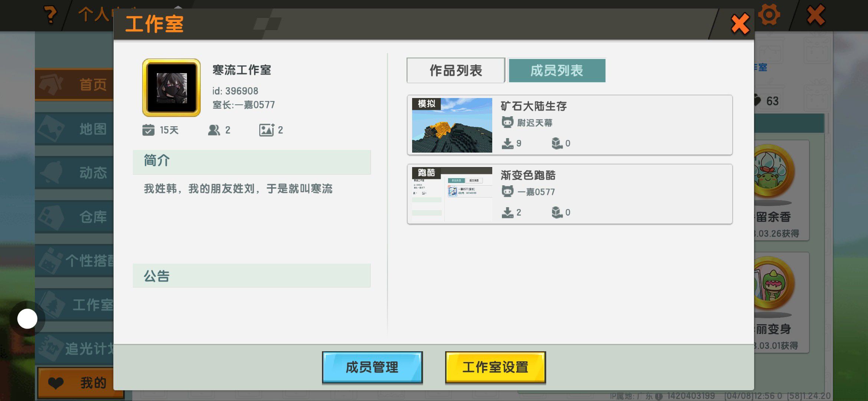Viewport: 868px width, 401px height.
Task: Open 工作室设置 yellow button
Action: [495, 367]
